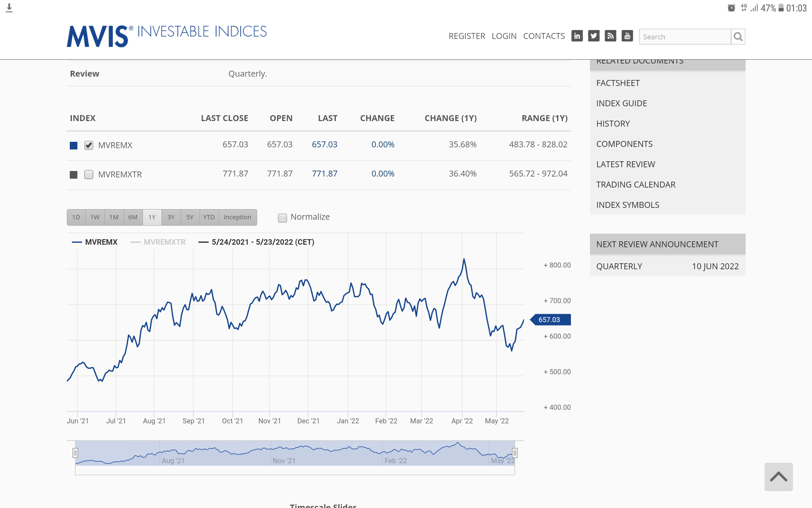
Task: Click the LOGIN menu item
Action: pyautogui.click(x=504, y=36)
